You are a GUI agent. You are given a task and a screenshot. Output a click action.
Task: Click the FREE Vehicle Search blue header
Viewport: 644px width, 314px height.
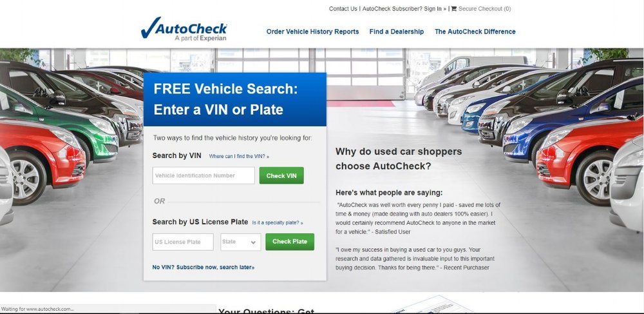pos(235,99)
